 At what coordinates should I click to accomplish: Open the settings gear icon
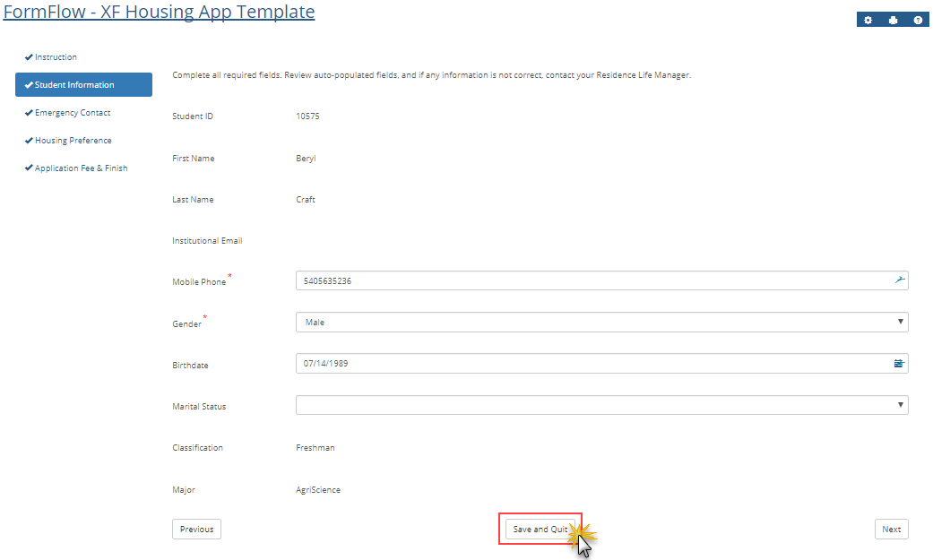coord(868,21)
